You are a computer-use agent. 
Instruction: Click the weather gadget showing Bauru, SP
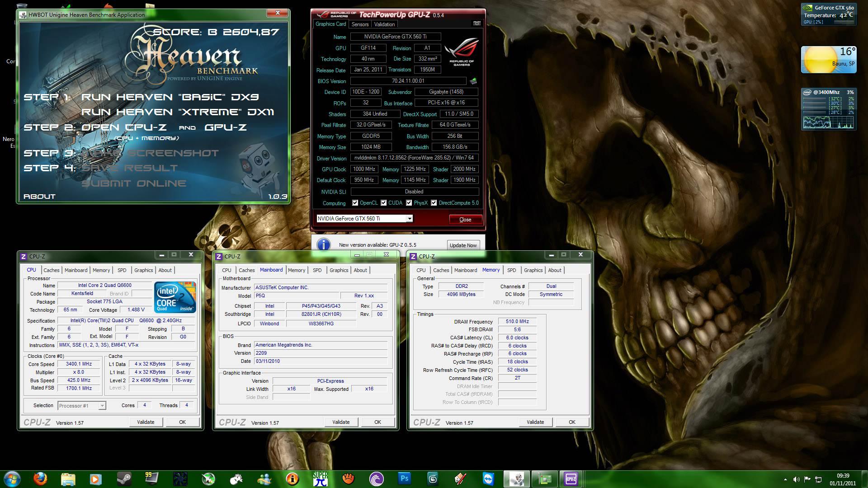[828, 59]
